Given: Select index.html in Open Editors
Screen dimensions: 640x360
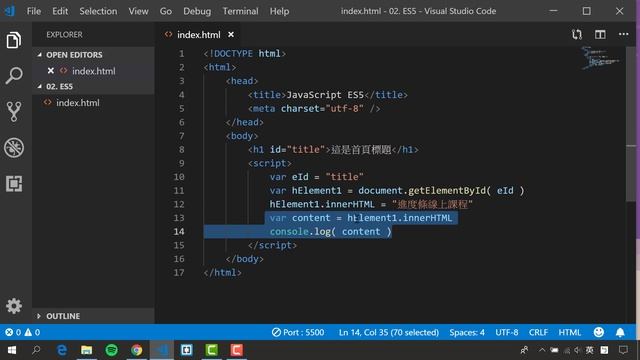Looking at the screenshot, I should point(93,71).
